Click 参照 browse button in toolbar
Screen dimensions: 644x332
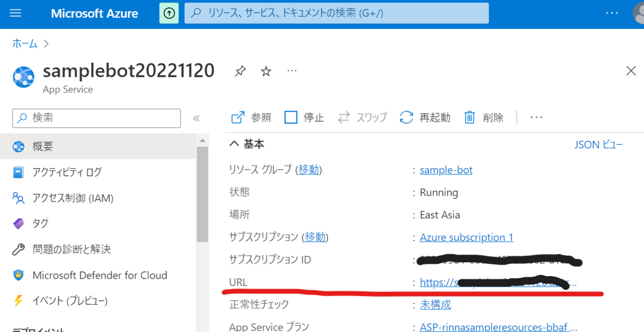click(x=251, y=118)
